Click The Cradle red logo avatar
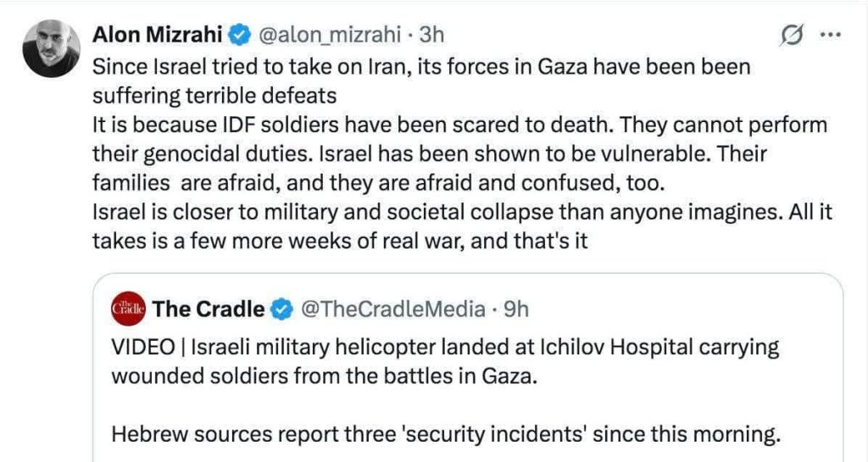The image size is (868, 462). coord(131,309)
